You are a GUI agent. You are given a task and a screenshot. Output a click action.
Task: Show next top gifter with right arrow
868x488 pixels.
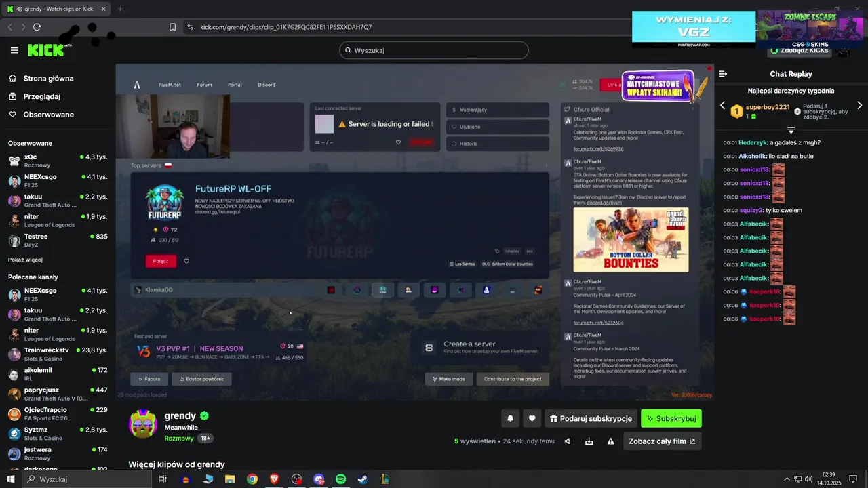click(860, 106)
